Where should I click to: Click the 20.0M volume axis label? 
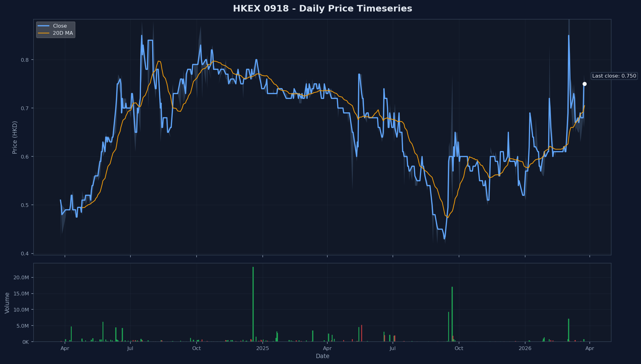21,277
